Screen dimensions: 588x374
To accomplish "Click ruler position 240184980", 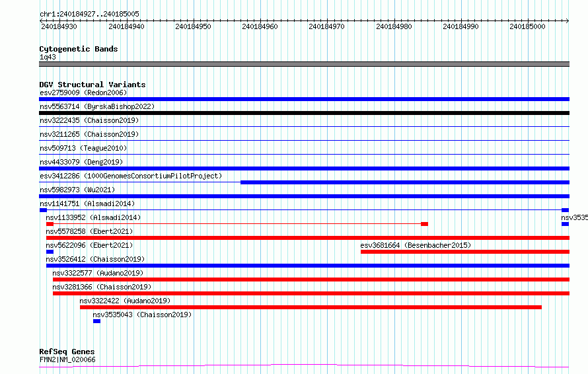I will coord(394,26).
